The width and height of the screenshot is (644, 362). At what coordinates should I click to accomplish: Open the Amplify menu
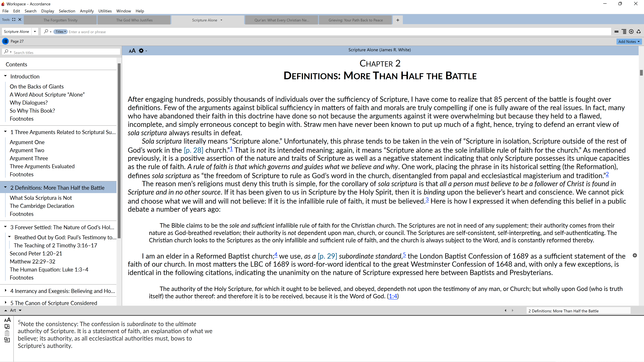[x=87, y=11]
